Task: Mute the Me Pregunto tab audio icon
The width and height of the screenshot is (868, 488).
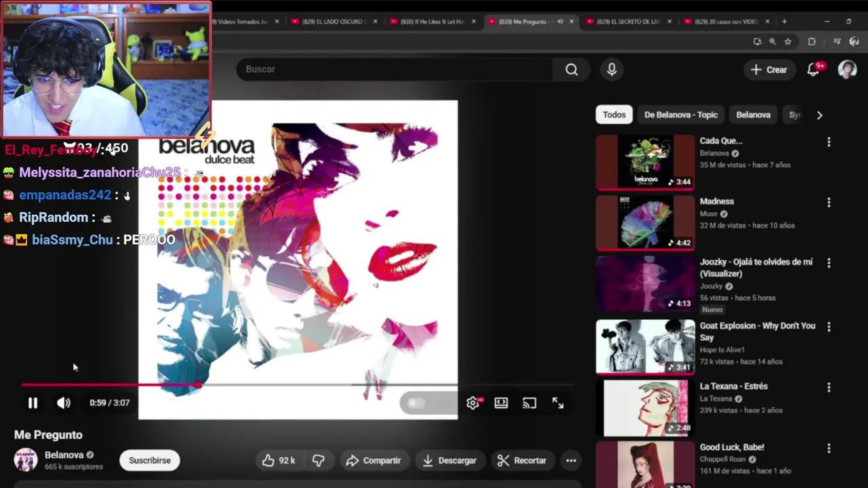Action: point(559,22)
